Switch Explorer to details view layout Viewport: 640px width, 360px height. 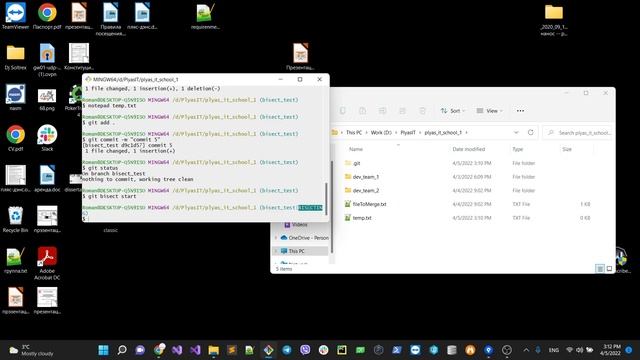[600, 269]
